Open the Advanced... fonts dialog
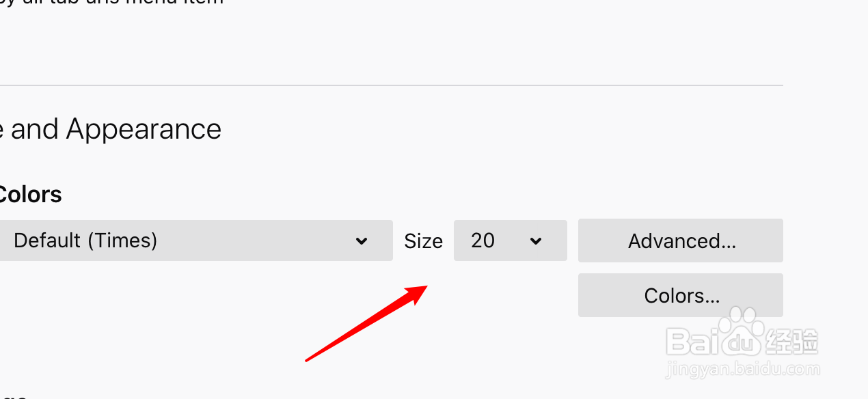 tap(681, 240)
